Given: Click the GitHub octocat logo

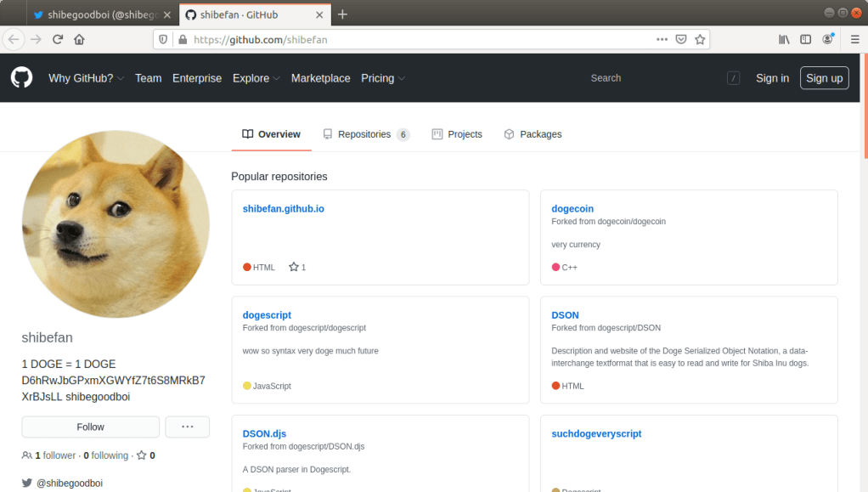Looking at the screenshot, I should tap(21, 78).
